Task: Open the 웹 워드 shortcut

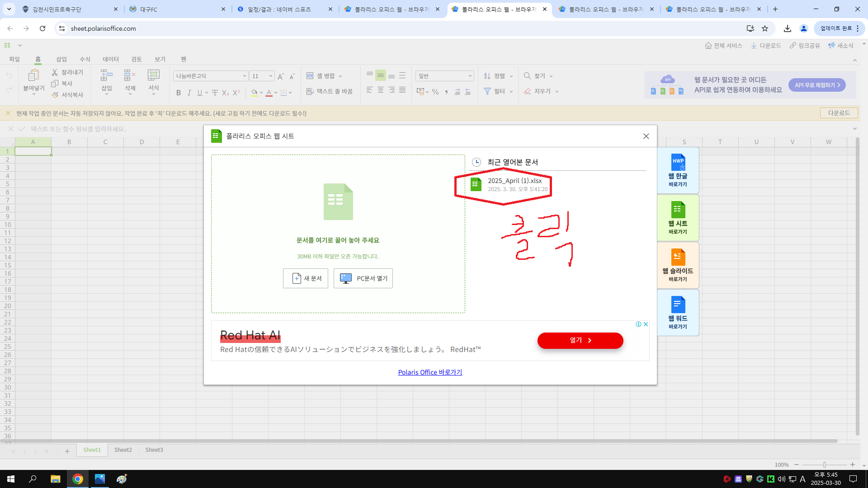Action: click(677, 313)
